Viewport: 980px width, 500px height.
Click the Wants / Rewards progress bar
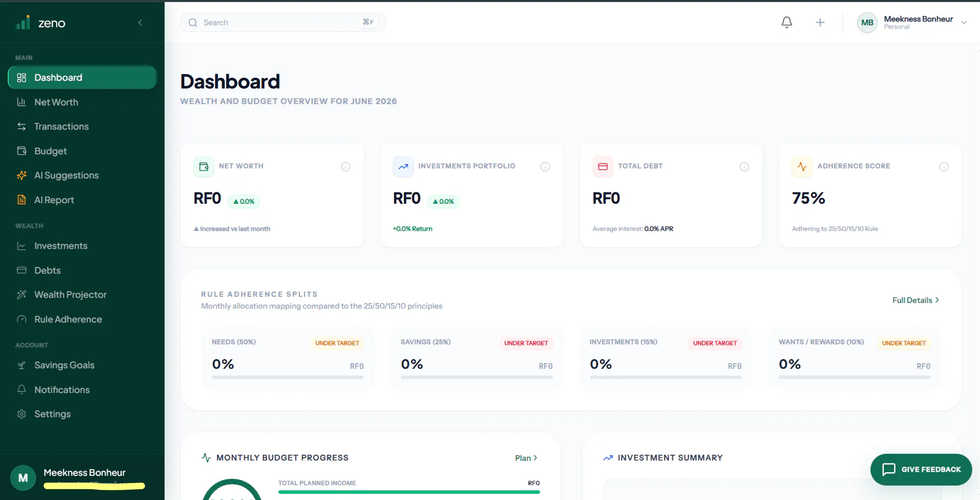tap(854, 378)
